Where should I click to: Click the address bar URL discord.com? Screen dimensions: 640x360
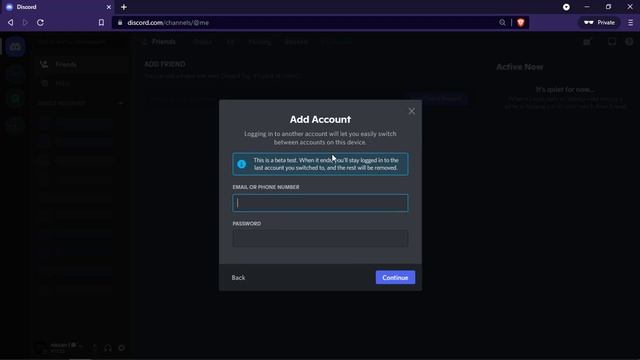pyautogui.click(x=168, y=23)
